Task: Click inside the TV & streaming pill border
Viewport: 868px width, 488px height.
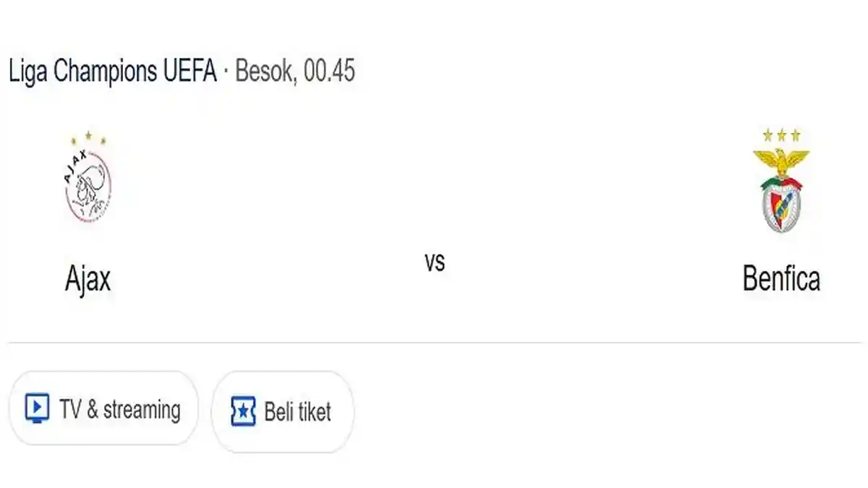Action: coord(103,408)
